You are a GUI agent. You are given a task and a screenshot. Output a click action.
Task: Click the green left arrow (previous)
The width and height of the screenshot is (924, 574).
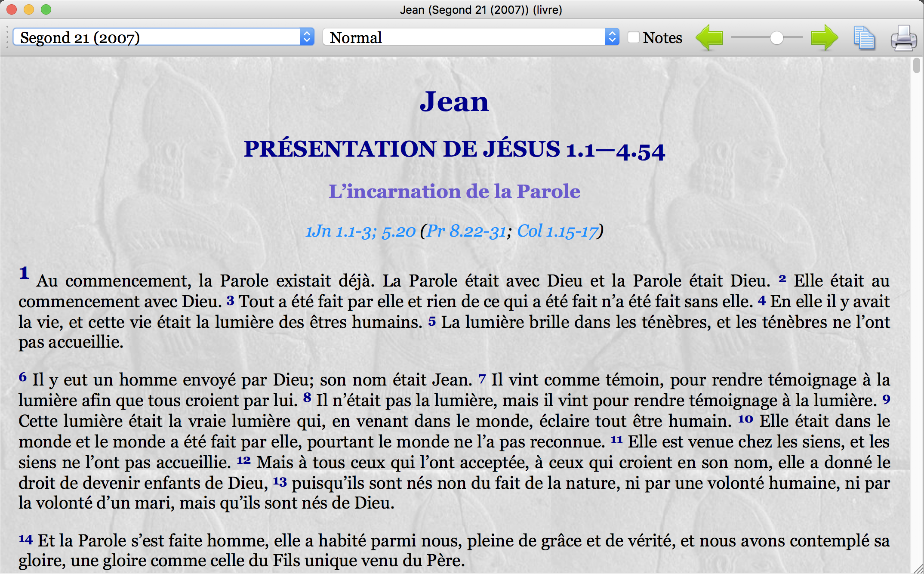click(709, 38)
